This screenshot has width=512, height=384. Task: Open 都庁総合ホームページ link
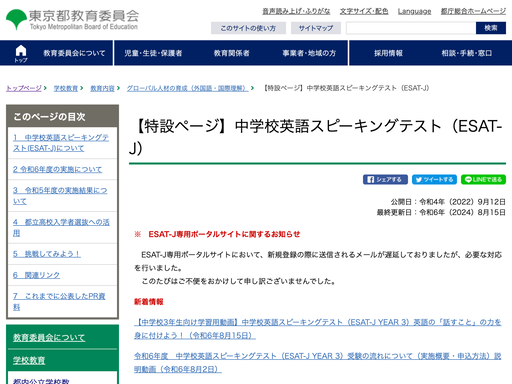click(473, 11)
